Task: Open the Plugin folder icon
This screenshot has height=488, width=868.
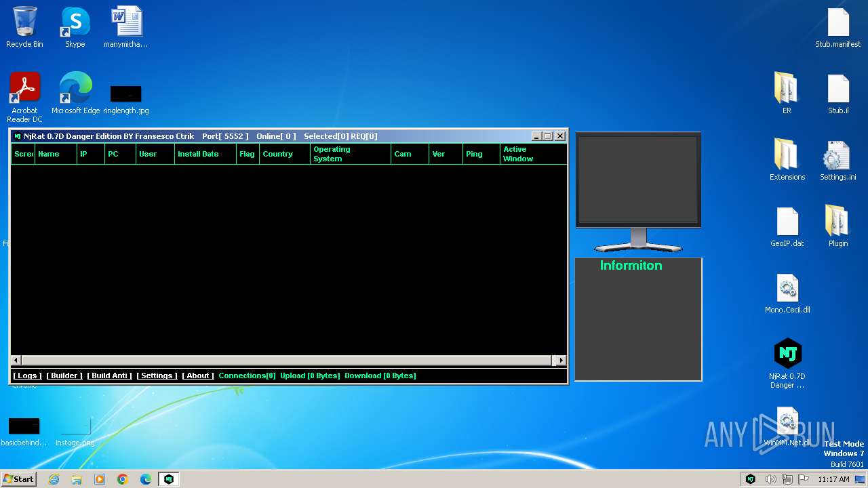Action: tap(838, 226)
